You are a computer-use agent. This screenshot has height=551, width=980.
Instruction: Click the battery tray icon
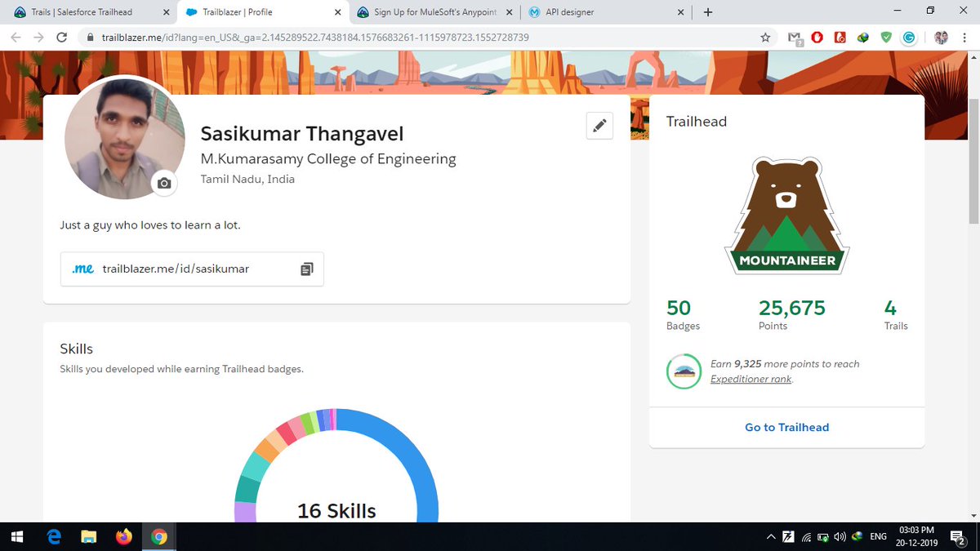coord(822,537)
